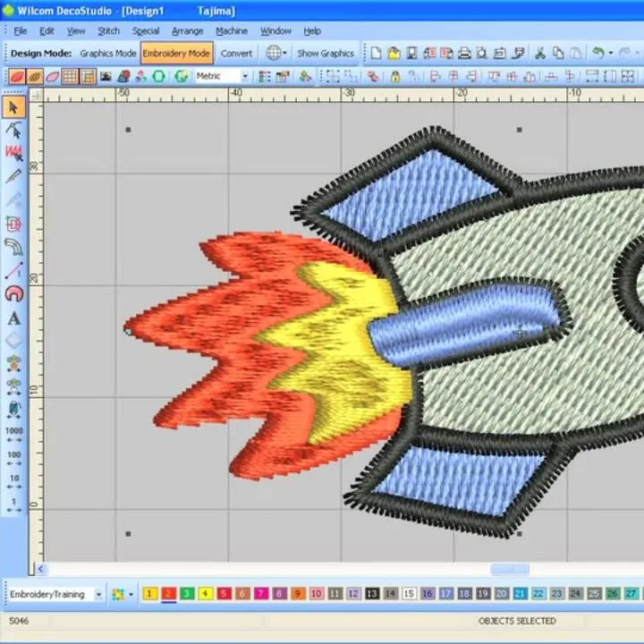644x644 pixels.
Task: Click the travel by 1 stitch tool
Action: (14, 505)
